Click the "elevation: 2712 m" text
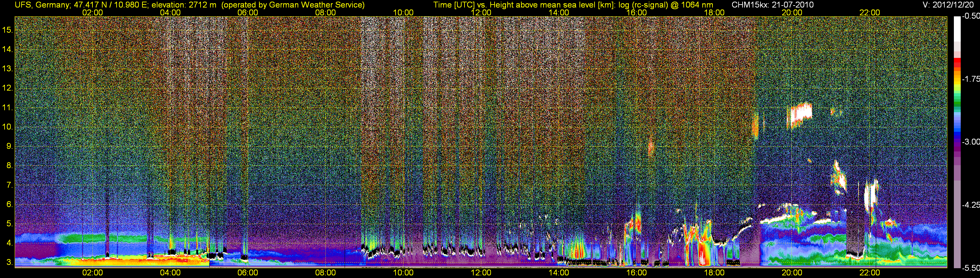The height and width of the screenshot is (278, 980). (x=184, y=5)
